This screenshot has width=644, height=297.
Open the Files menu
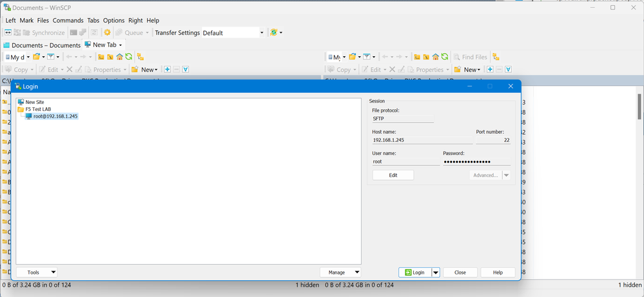coord(43,20)
